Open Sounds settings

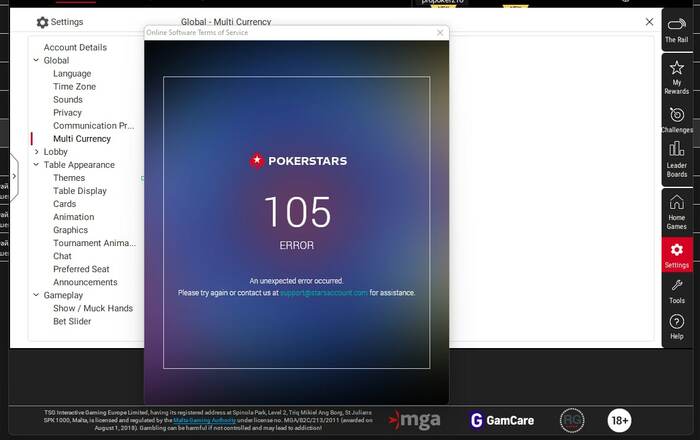click(68, 100)
